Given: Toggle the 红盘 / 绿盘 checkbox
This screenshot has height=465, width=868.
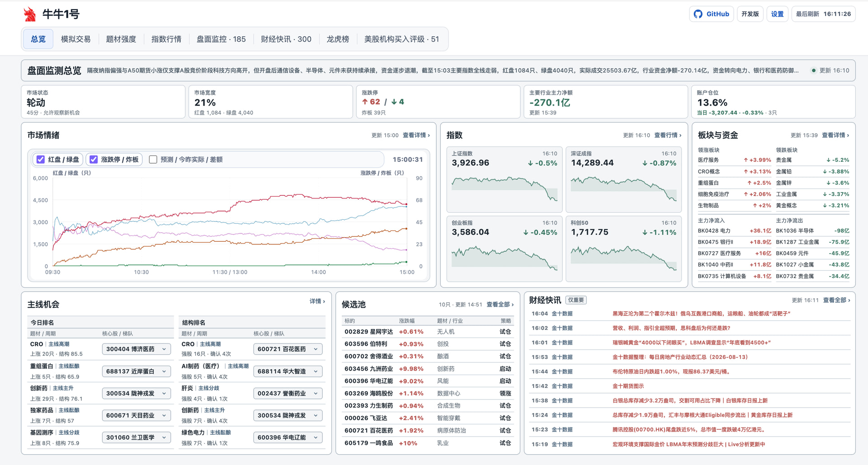Looking at the screenshot, I should click(x=41, y=160).
